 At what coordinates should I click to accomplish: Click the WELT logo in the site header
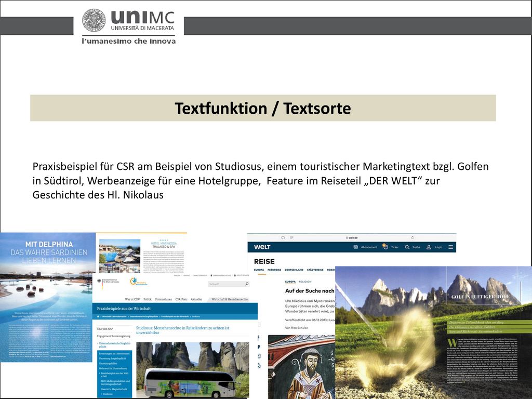point(262,247)
